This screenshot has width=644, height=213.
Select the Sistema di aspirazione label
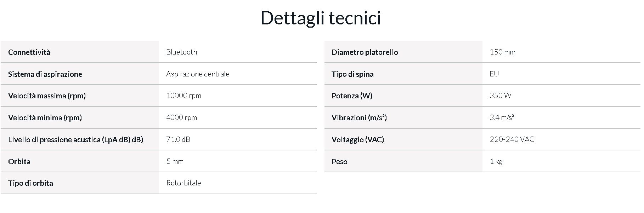(45, 74)
